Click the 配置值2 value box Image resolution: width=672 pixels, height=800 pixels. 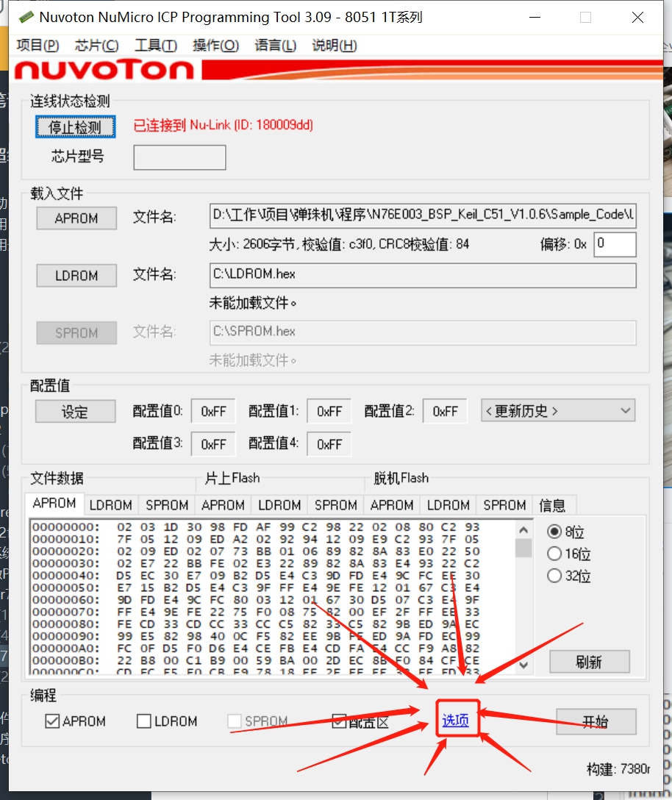tap(445, 411)
